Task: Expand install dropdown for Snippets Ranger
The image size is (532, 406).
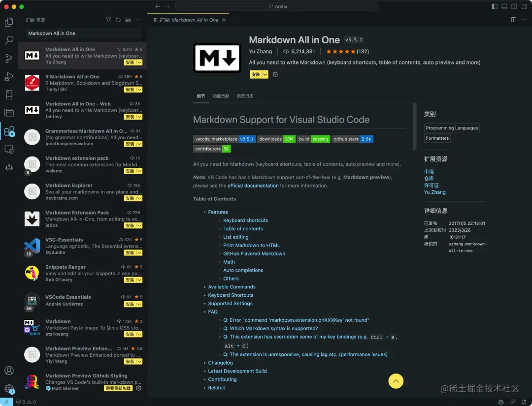Action: [139, 280]
